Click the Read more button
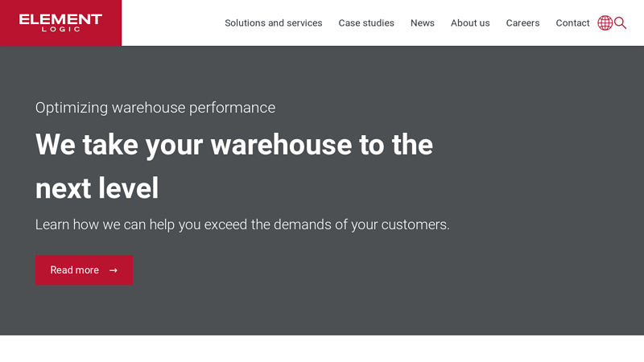This screenshot has height=362, width=644. coord(84,270)
